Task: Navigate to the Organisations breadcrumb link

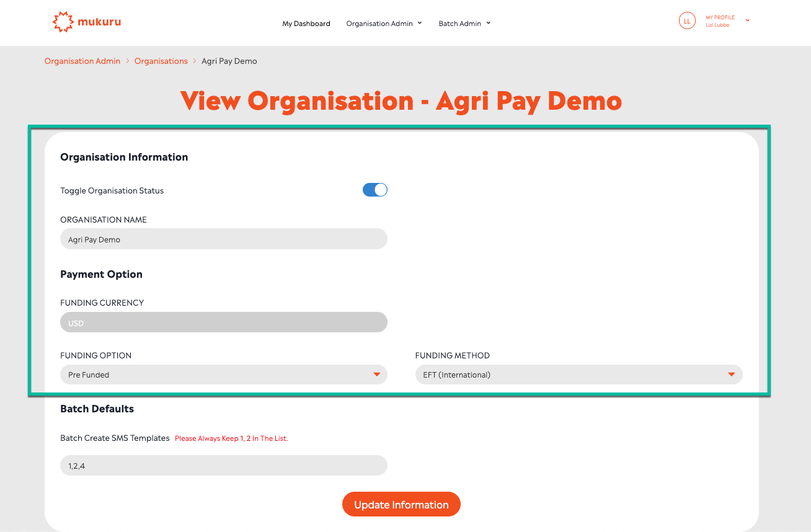Action: coord(161,61)
